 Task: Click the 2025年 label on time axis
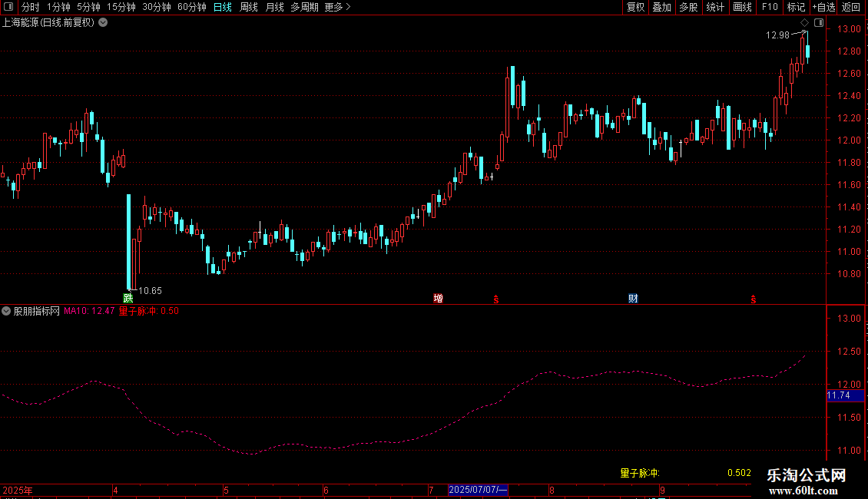coord(18,490)
